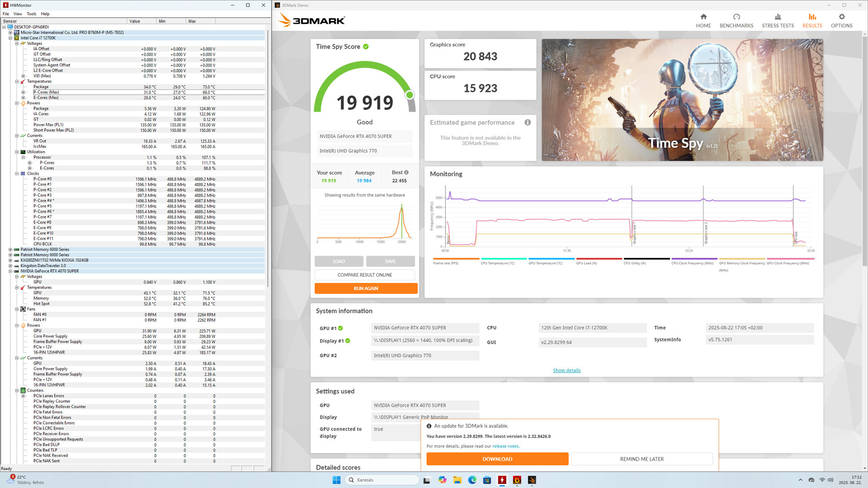Open 3DMark from the Windows taskbar
This screenshot has width=868, height=488.
[x=532, y=480]
